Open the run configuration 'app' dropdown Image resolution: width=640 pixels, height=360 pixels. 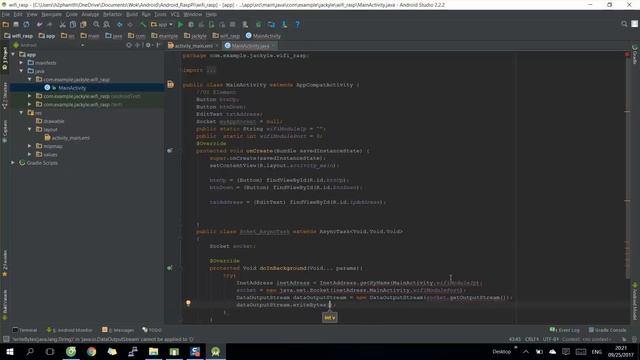pos(162,24)
